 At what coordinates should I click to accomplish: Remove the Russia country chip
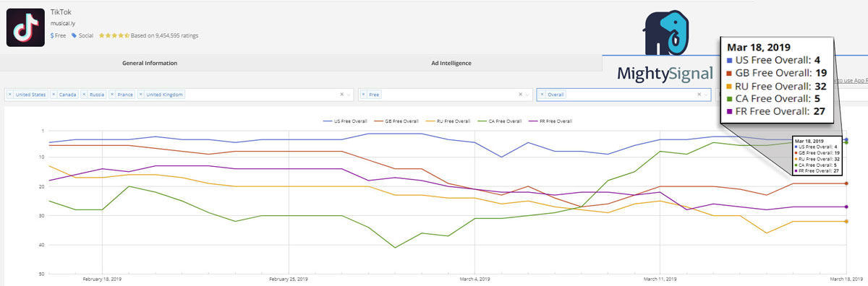click(85, 95)
